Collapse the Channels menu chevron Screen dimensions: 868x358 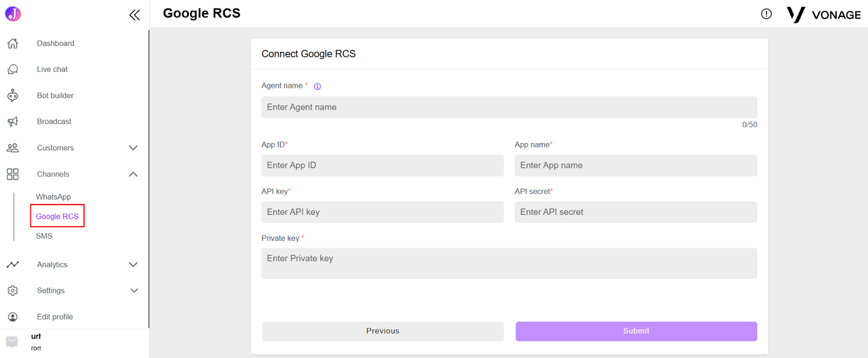[133, 174]
